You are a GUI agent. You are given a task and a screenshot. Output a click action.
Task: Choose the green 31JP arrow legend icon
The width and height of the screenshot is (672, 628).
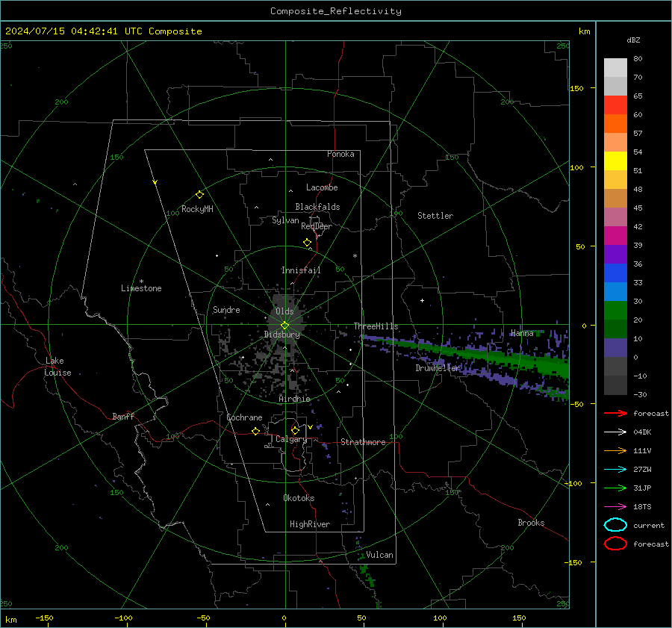(615, 488)
